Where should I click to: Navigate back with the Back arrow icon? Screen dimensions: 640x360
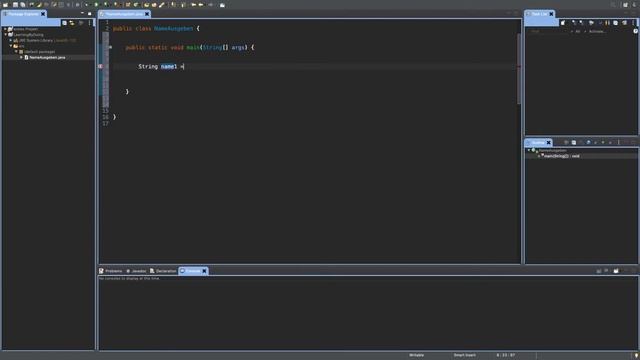(x=201, y=5)
